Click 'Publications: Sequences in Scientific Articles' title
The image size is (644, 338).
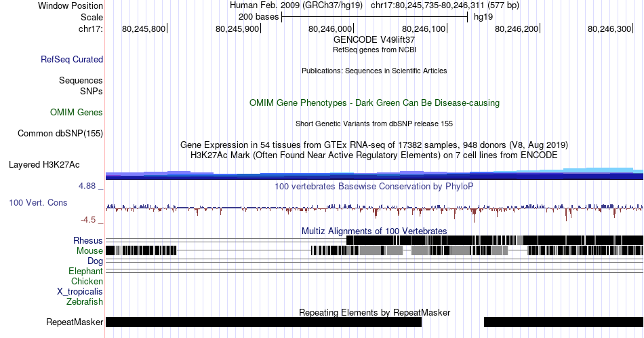(374, 71)
